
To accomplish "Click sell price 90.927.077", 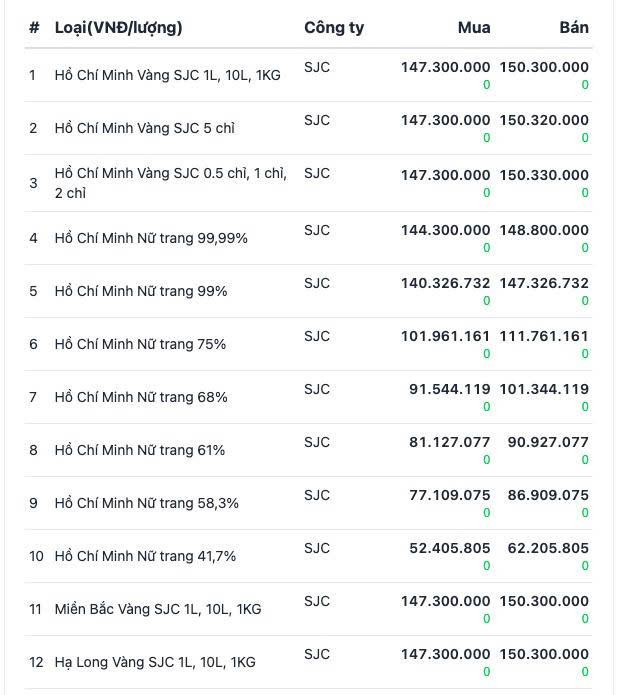I will (x=548, y=442).
